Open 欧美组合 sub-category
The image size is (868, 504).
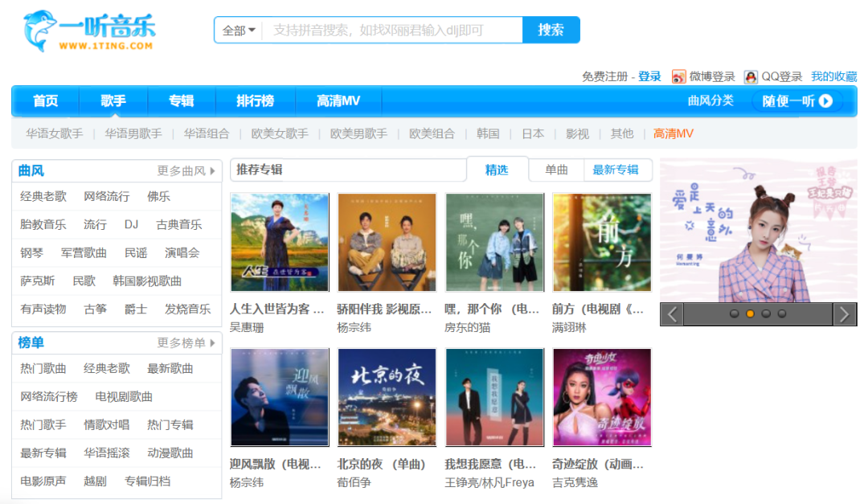[432, 133]
